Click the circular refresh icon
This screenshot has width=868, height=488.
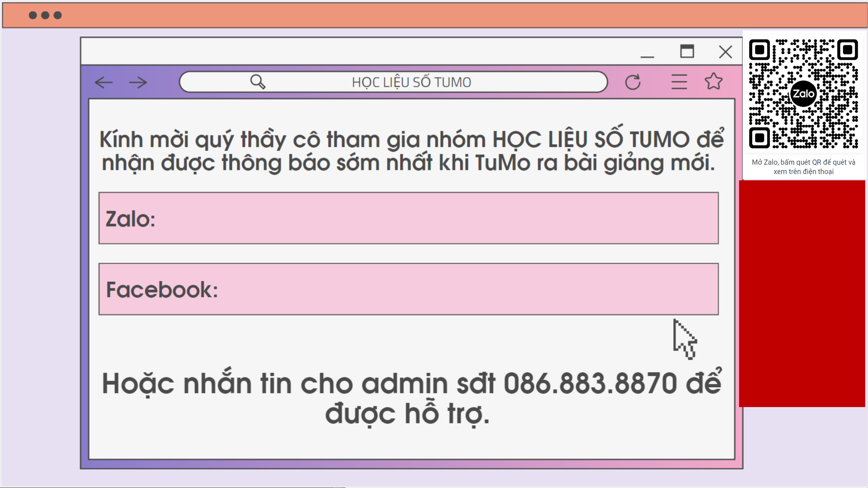pos(632,82)
